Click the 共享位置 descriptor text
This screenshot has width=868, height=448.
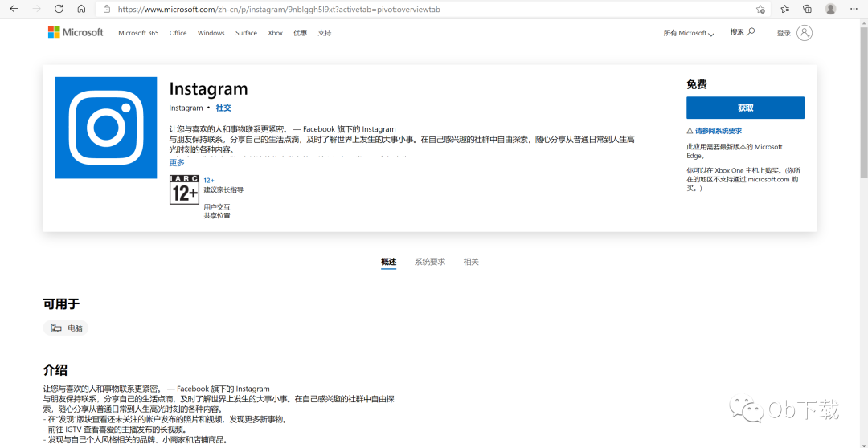point(217,216)
